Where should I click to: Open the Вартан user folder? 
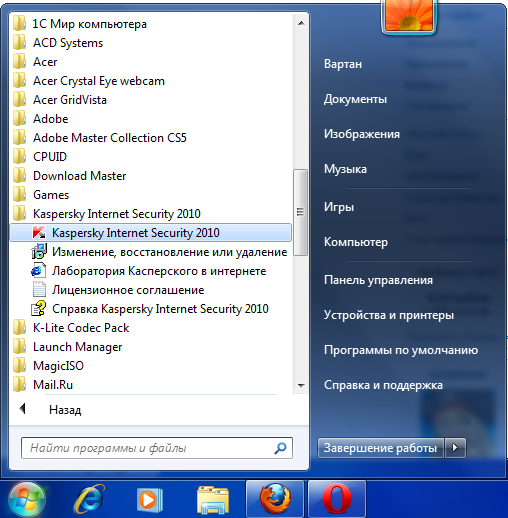343,64
